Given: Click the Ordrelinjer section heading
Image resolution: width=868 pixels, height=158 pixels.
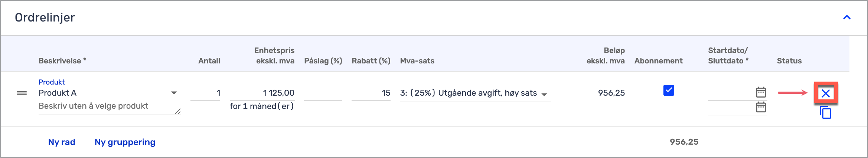Looking at the screenshot, I should (x=45, y=17).
